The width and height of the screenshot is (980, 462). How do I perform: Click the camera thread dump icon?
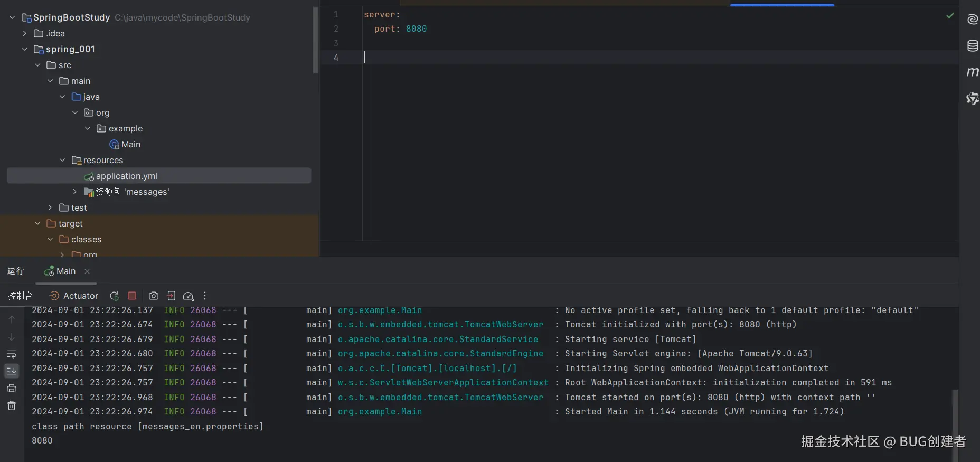point(154,296)
